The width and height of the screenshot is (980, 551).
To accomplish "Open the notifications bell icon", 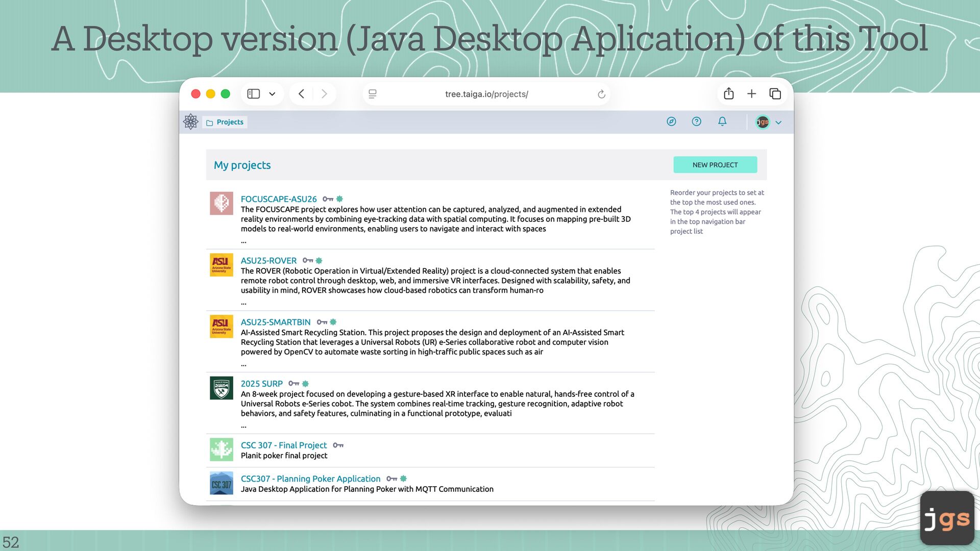I will [x=722, y=121].
